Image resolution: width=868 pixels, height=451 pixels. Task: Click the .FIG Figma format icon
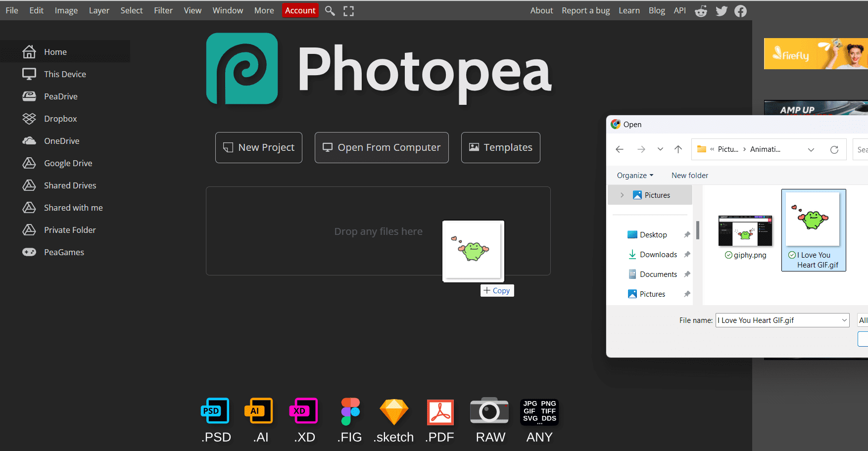tap(350, 411)
